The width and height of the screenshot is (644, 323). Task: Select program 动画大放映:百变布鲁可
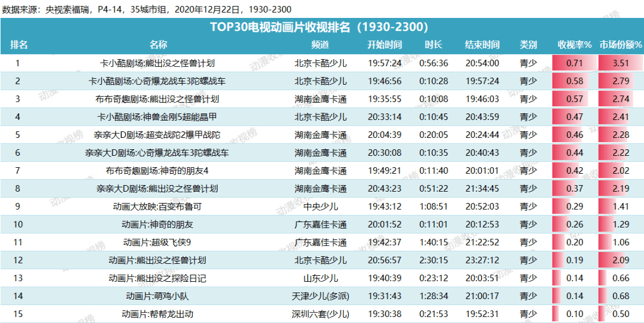157,207
